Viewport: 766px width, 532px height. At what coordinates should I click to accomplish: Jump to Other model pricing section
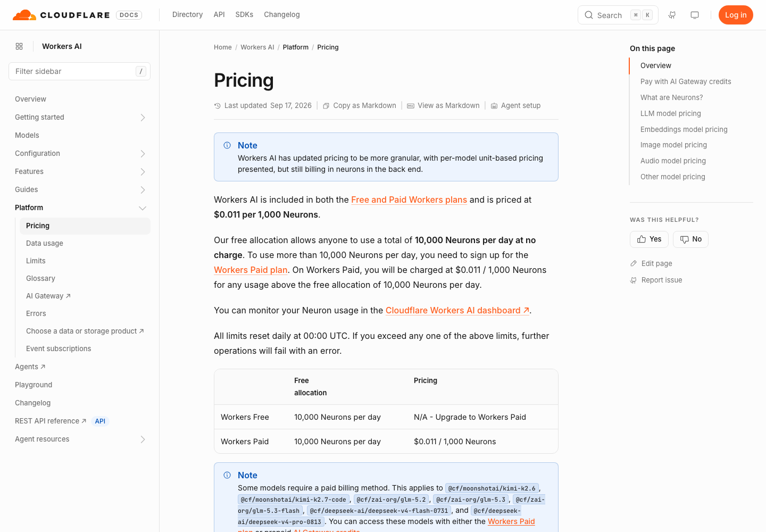(673, 177)
